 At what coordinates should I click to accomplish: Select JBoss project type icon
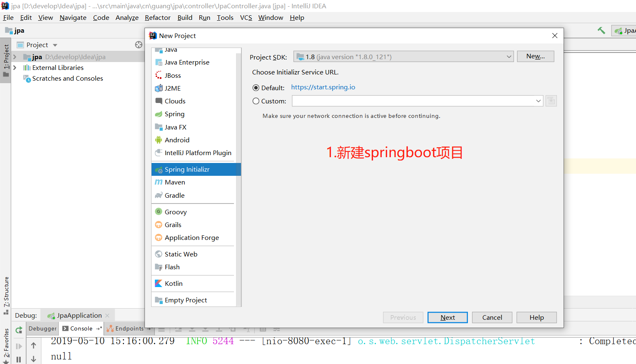(159, 75)
